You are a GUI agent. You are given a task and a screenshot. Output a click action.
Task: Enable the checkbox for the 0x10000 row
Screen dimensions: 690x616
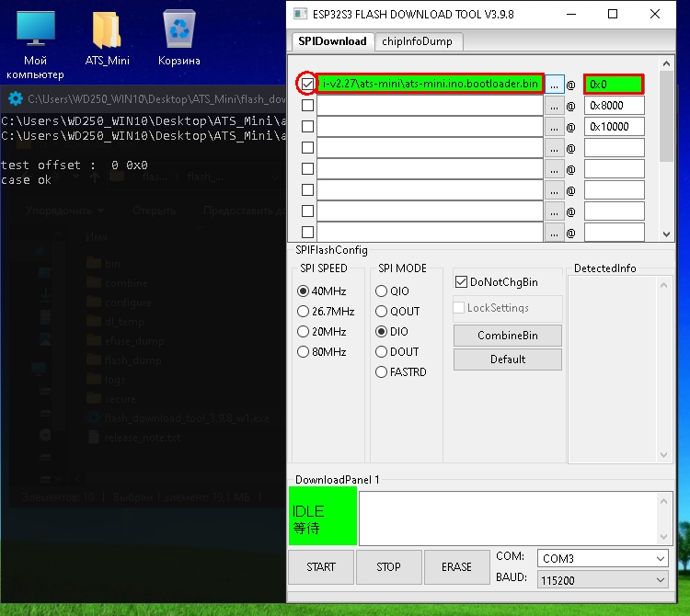[307, 126]
